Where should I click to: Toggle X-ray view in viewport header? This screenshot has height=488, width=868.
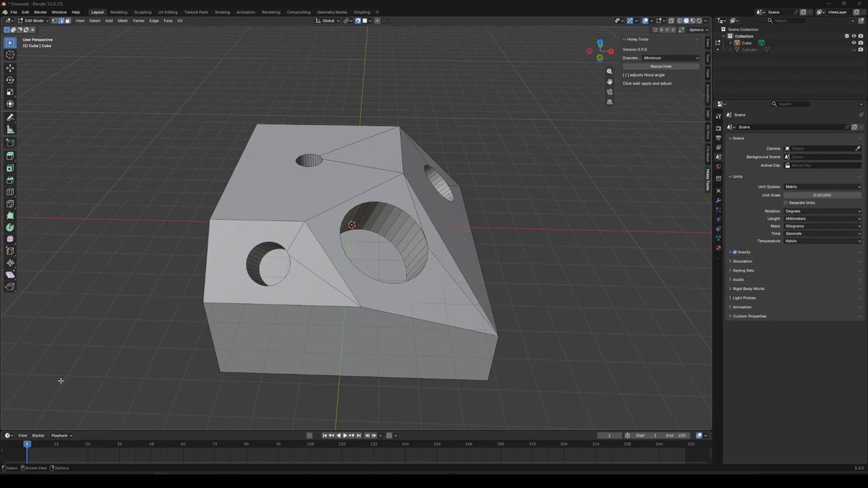click(671, 20)
